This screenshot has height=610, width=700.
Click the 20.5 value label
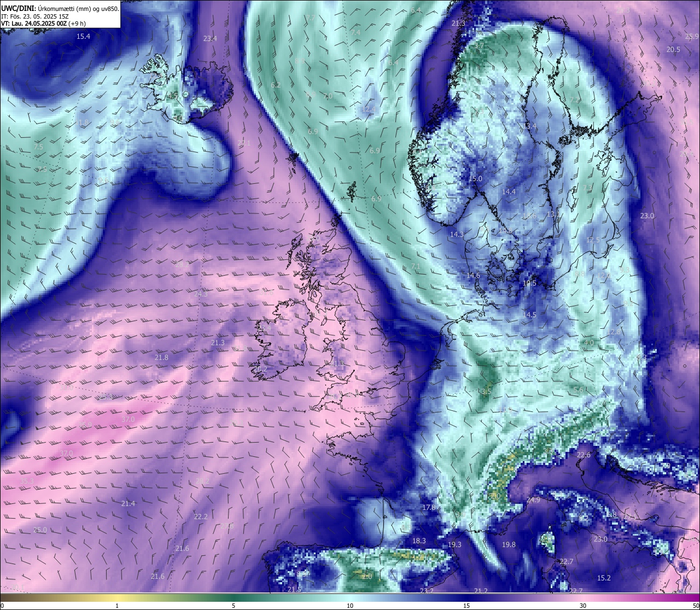point(673,49)
